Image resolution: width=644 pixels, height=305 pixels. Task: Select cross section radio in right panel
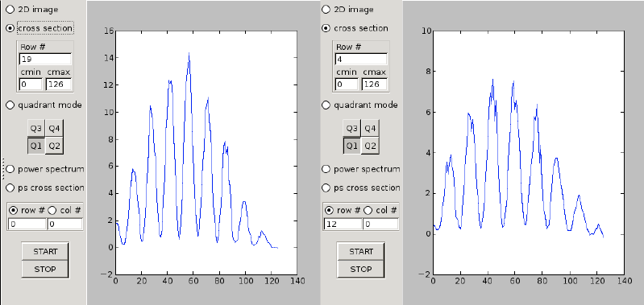(x=326, y=28)
